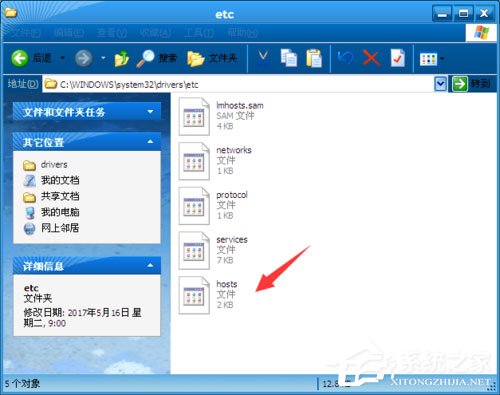
Task: Select the protocol file icon
Action: 194,206
